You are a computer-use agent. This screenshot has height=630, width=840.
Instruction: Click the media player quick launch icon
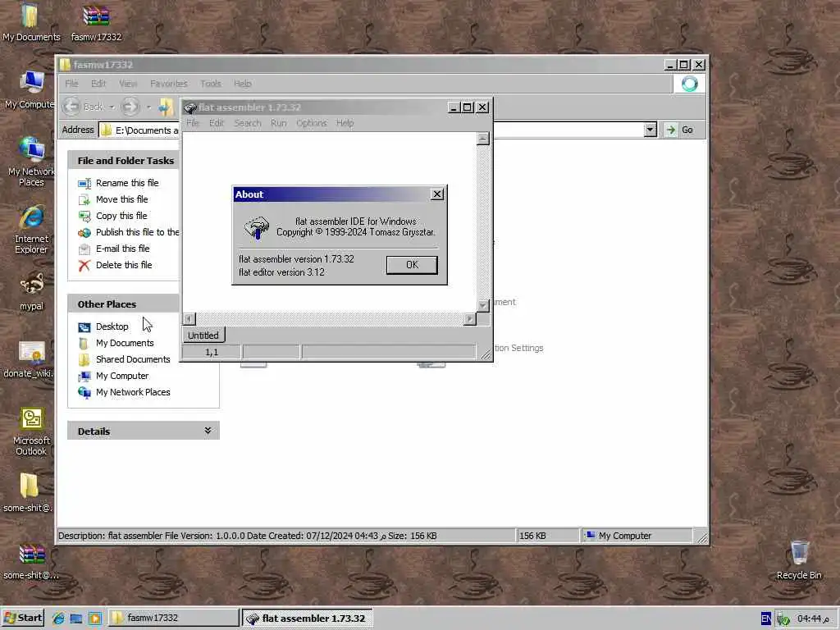95,619
